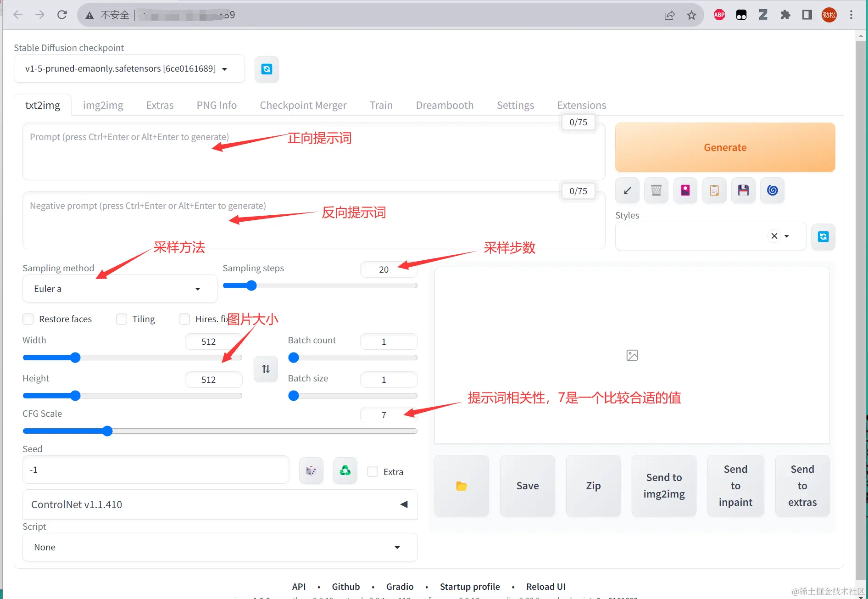Focus the positive Prompt text area

click(314, 151)
